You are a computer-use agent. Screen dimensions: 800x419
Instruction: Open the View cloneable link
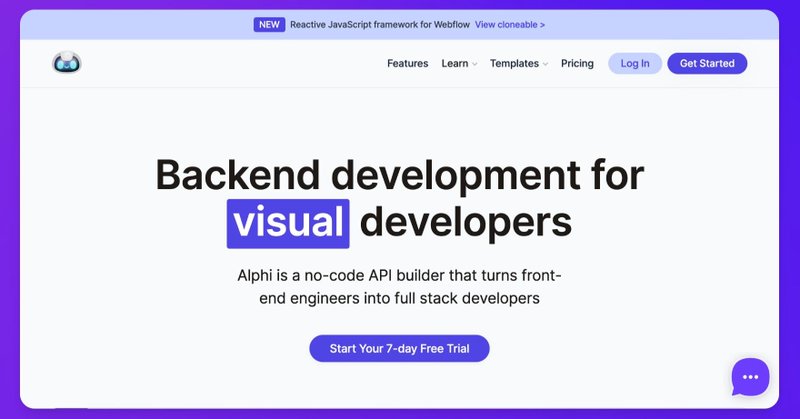(x=510, y=24)
